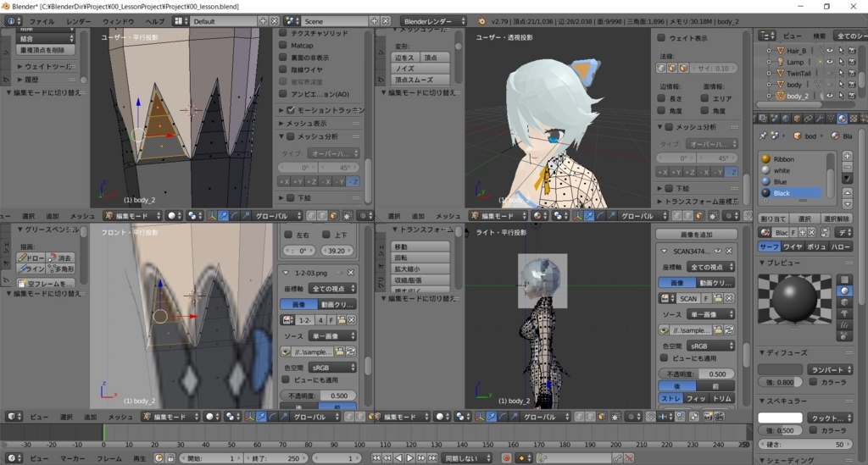
Task: Toggle restrict selectability arrow for Lamp
Action: [841, 62]
